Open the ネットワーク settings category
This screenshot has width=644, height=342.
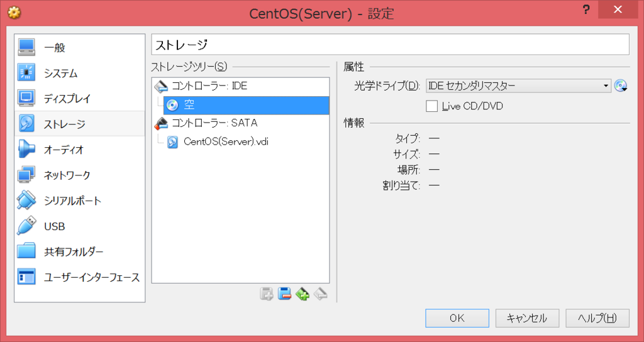tap(80, 175)
